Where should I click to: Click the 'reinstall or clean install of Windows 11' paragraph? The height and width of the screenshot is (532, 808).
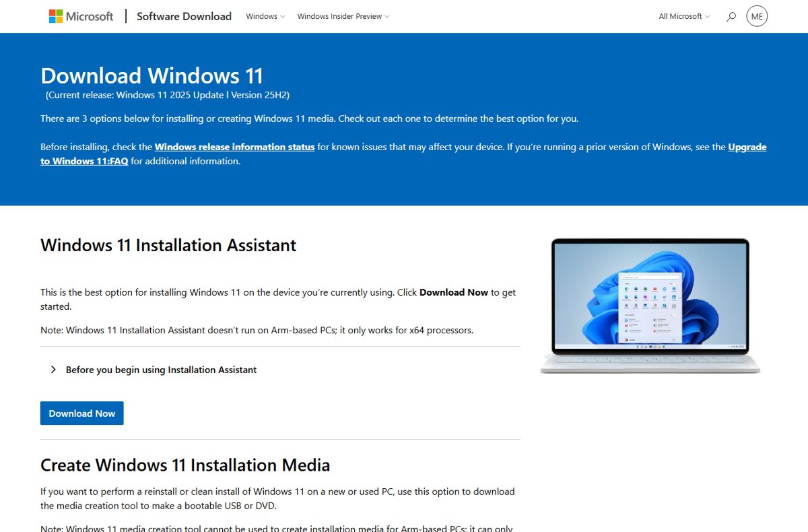tap(277, 498)
